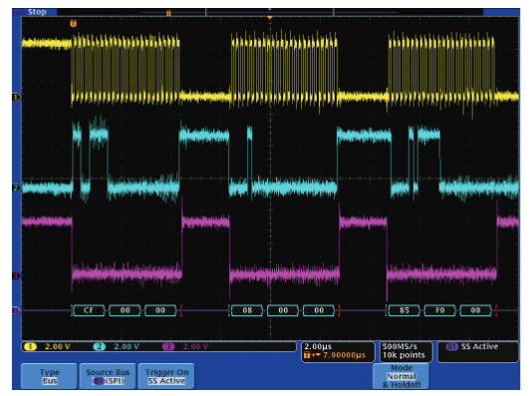Select the channel 2 cyan badge
532x396 pixels.
pyautogui.click(x=100, y=346)
